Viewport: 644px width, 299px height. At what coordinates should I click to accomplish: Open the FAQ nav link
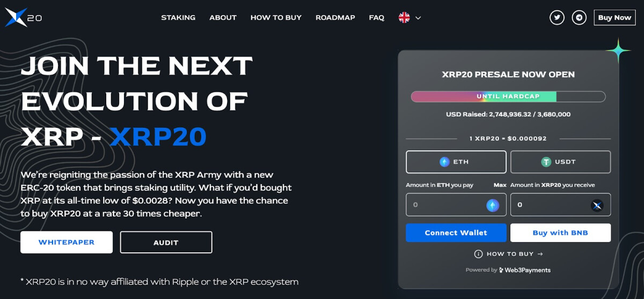(x=377, y=18)
